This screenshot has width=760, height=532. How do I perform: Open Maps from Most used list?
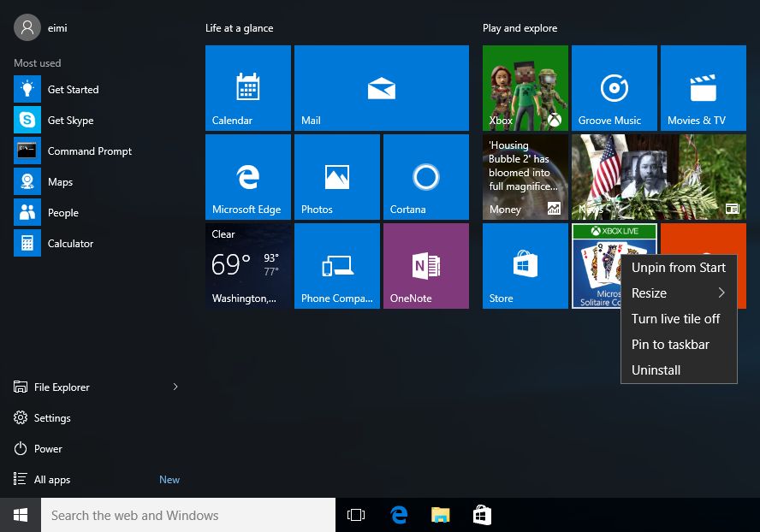pos(97,181)
